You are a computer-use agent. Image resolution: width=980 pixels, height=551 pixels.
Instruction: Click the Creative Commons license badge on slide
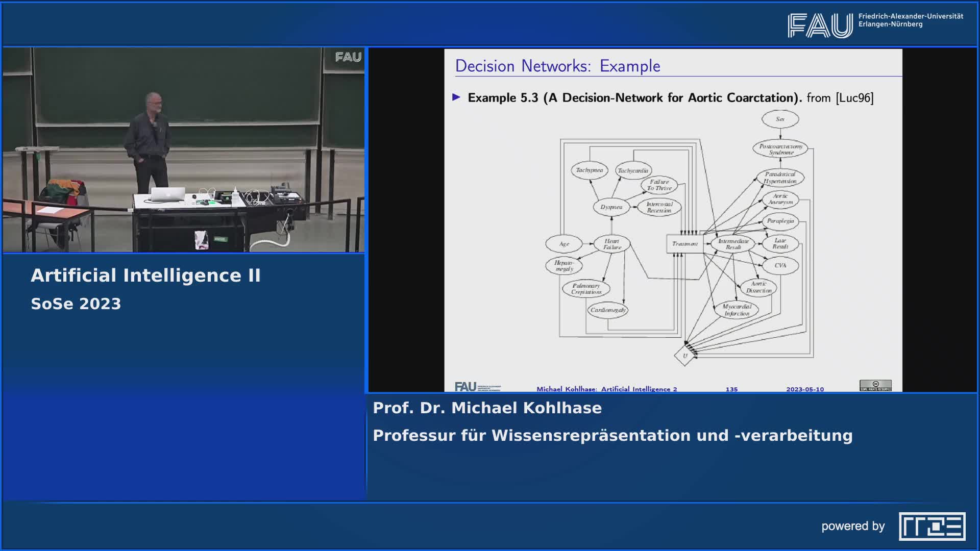click(x=875, y=385)
